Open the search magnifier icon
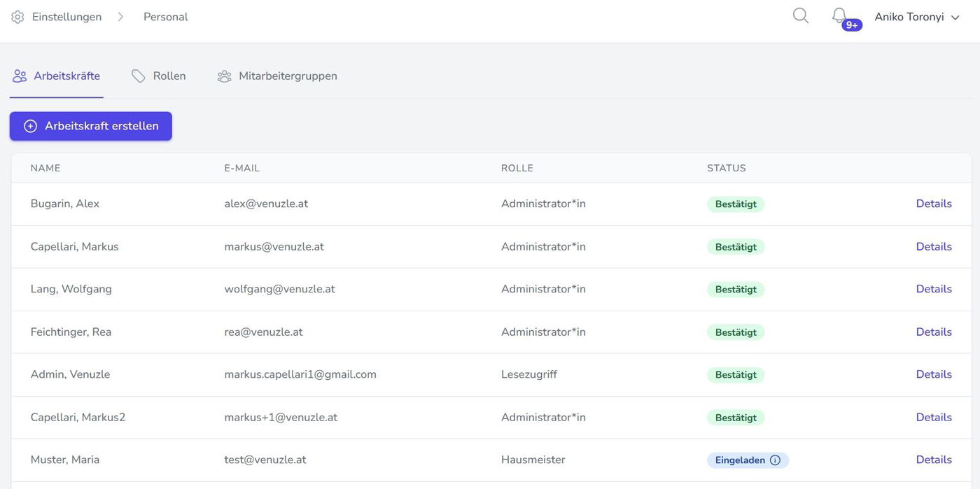 [x=801, y=15]
